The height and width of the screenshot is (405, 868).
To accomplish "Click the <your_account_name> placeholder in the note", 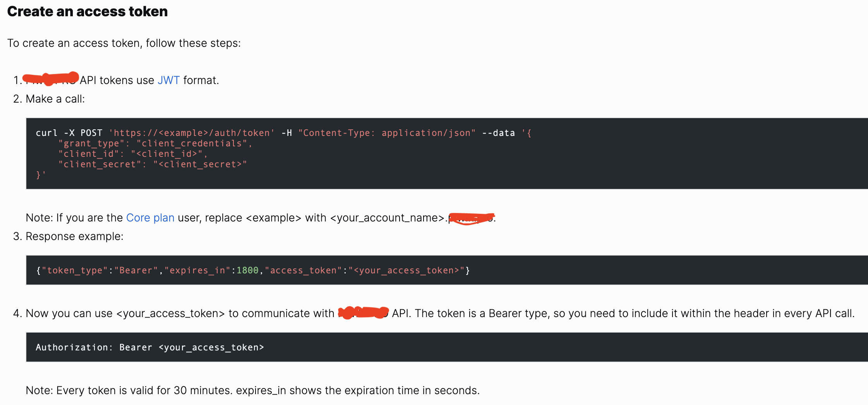I will [x=387, y=218].
